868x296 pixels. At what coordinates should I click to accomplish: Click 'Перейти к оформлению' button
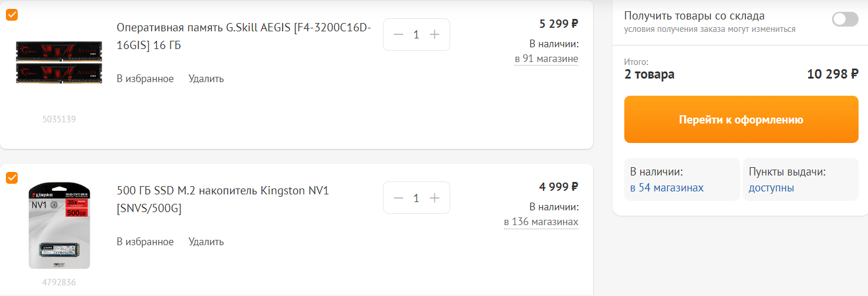point(741,120)
